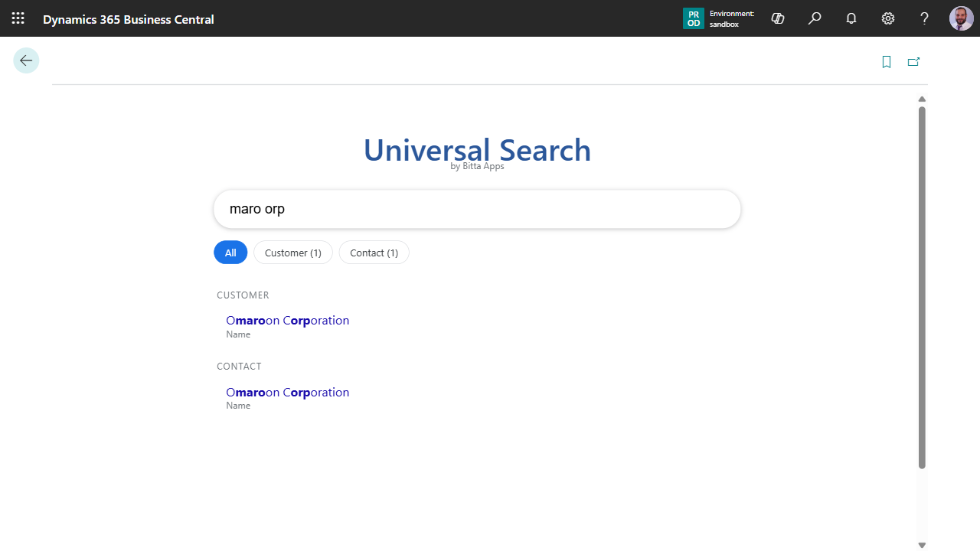Select the Contact (1) filter pill
980x551 pixels.
click(374, 253)
